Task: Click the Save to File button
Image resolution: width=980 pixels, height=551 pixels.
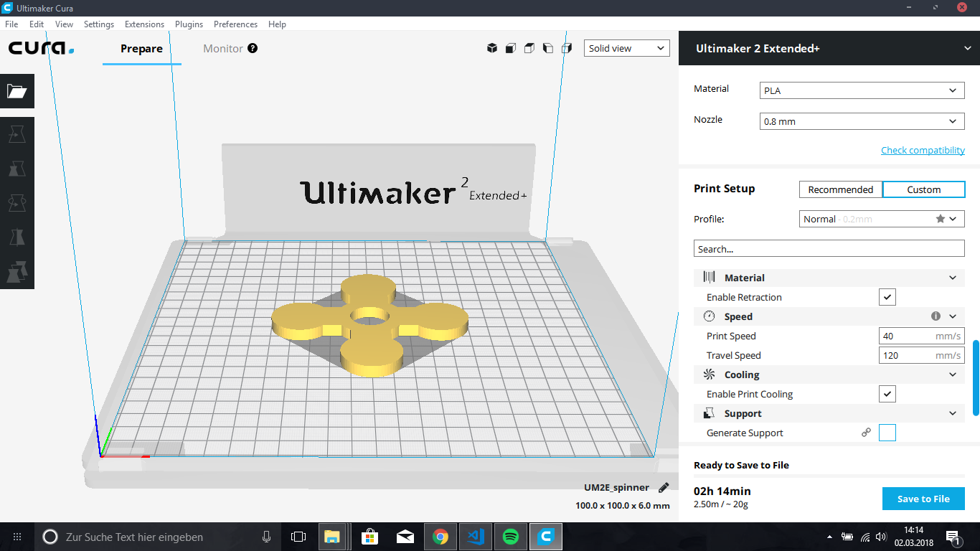Action: (923, 499)
